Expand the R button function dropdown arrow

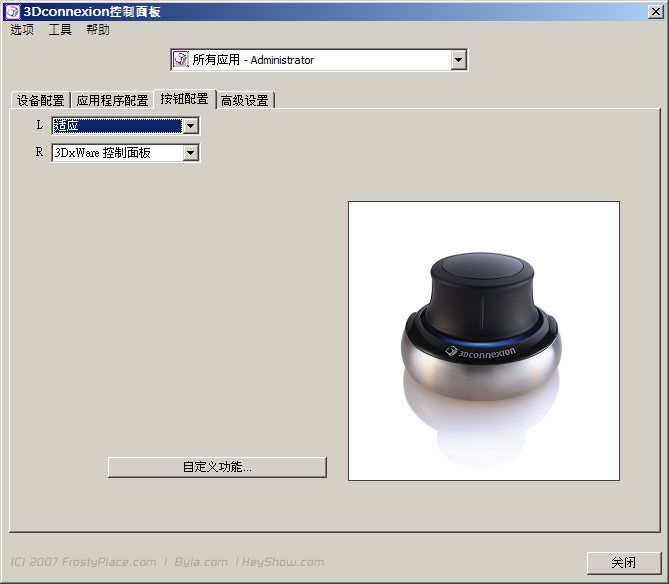pyautogui.click(x=190, y=153)
